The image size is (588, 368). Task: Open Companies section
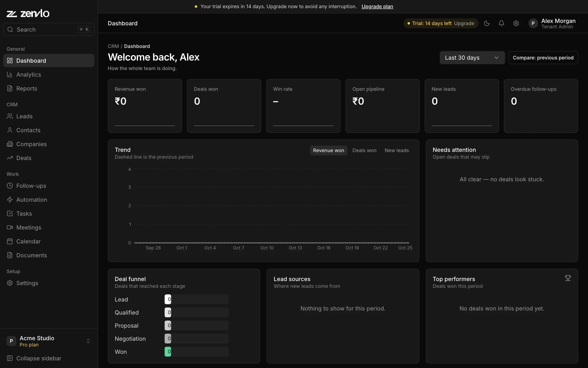click(49, 144)
